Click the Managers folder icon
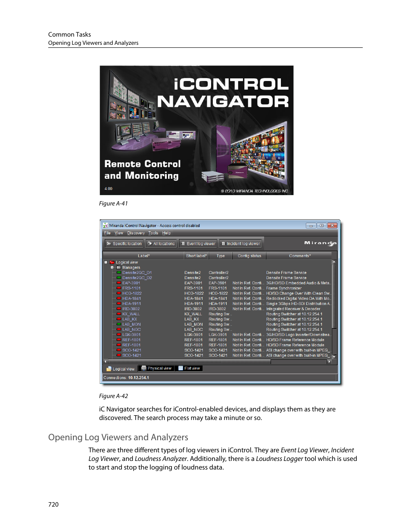Image resolution: width=411 pixels, height=532 pixels. click(118, 268)
